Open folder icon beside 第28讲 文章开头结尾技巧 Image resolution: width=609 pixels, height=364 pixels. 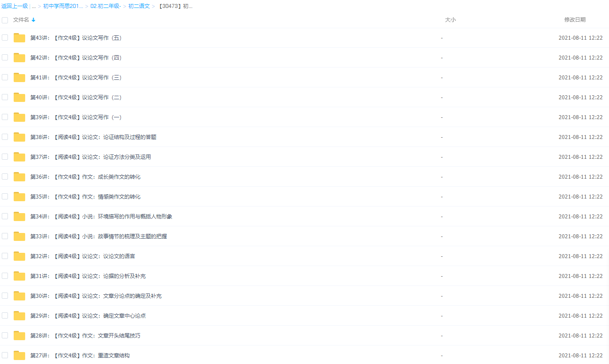tap(19, 335)
